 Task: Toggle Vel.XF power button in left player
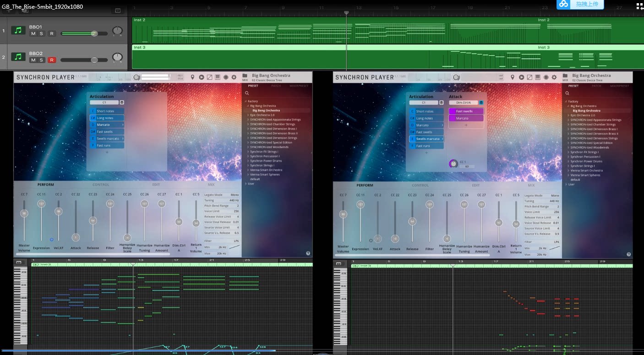(x=52, y=239)
